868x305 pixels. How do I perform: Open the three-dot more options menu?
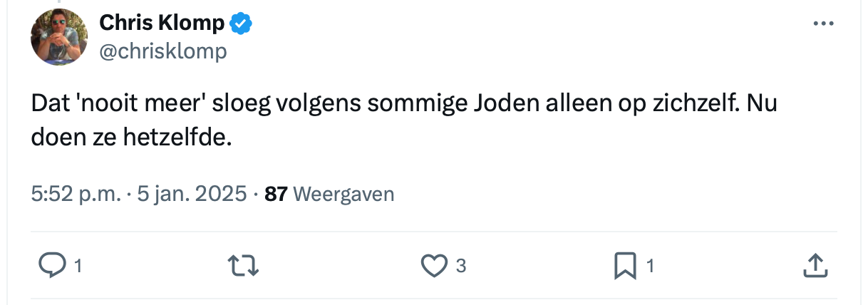pyautogui.click(x=823, y=24)
